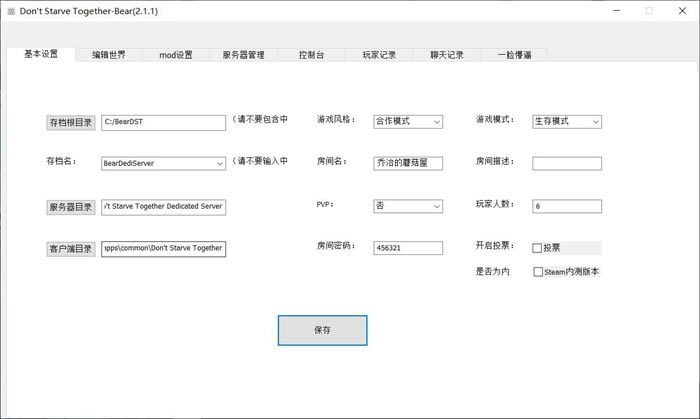Toggle Steam内测版本 checkbox
This screenshot has height=419, width=700.
538,272
